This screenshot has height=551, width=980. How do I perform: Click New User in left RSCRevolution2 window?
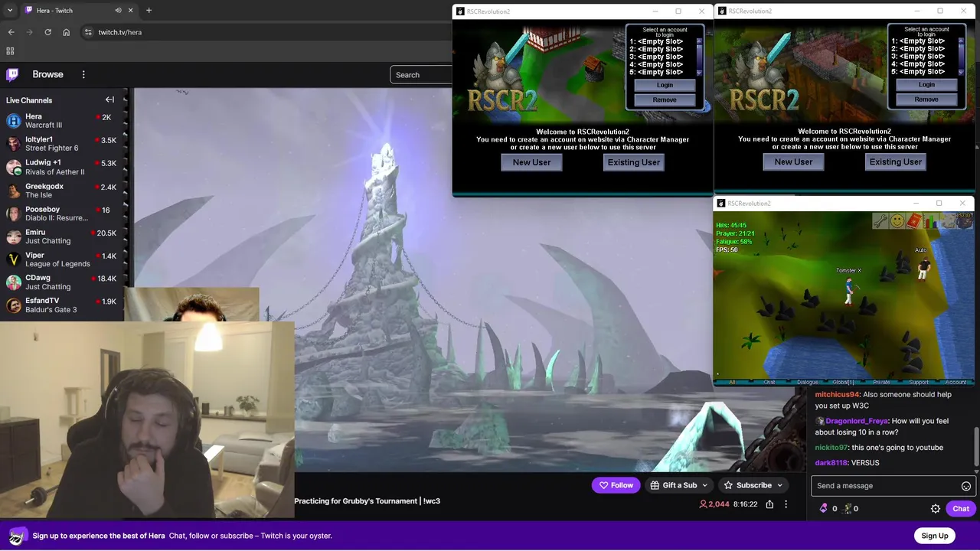531,162
